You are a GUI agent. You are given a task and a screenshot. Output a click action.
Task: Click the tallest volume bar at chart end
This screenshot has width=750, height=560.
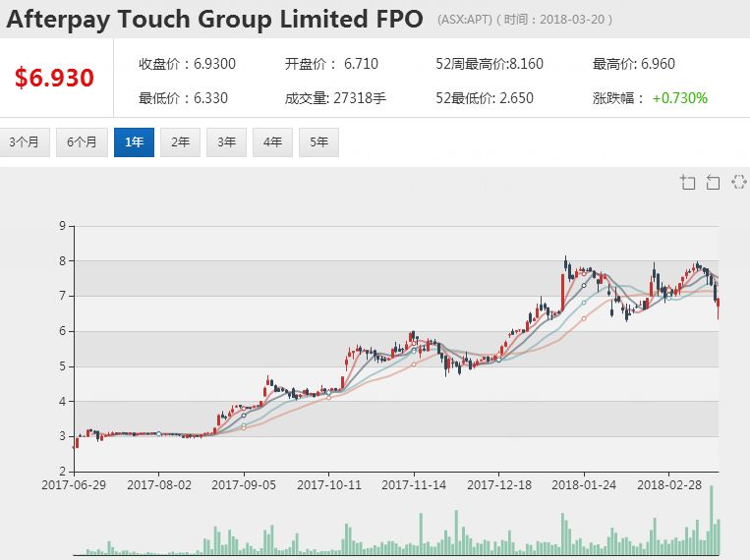(x=712, y=521)
